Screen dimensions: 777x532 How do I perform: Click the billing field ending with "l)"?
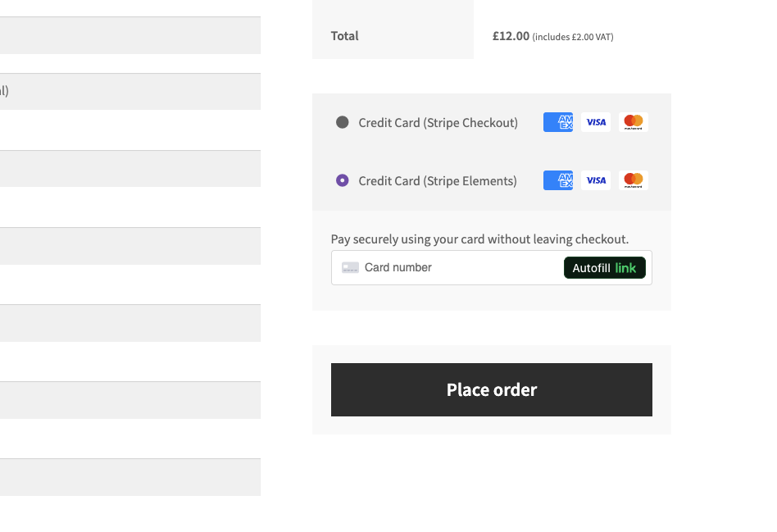coord(130,92)
